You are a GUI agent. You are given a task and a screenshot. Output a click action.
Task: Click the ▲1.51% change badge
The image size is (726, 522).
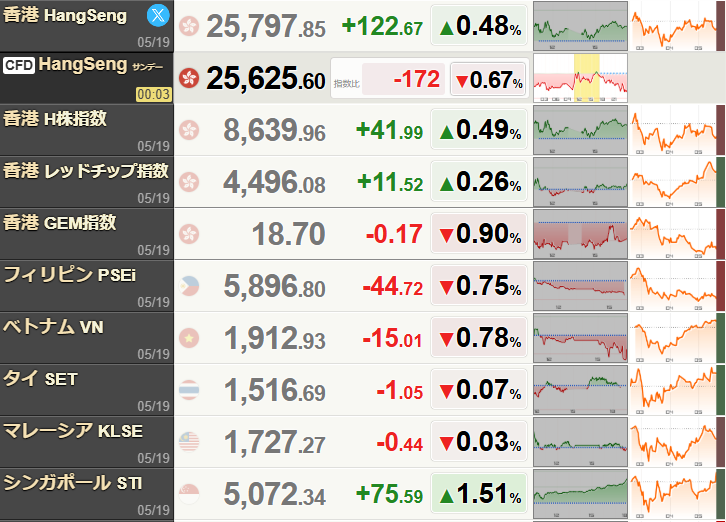pos(479,493)
